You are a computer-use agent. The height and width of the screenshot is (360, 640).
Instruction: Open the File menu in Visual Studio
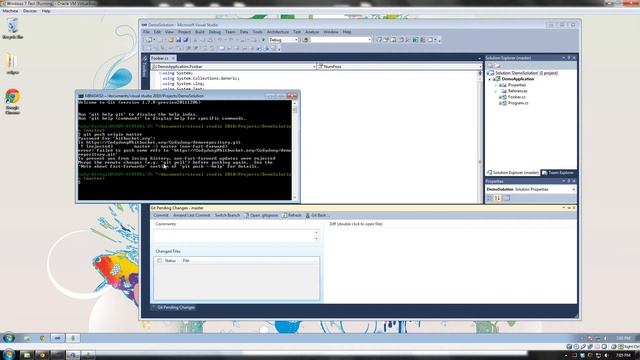pyautogui.click(x=146, y=32)
